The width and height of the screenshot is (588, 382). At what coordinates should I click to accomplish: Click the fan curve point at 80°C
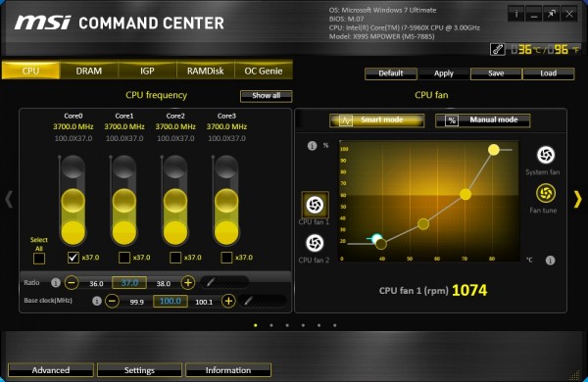pos(494,150)
